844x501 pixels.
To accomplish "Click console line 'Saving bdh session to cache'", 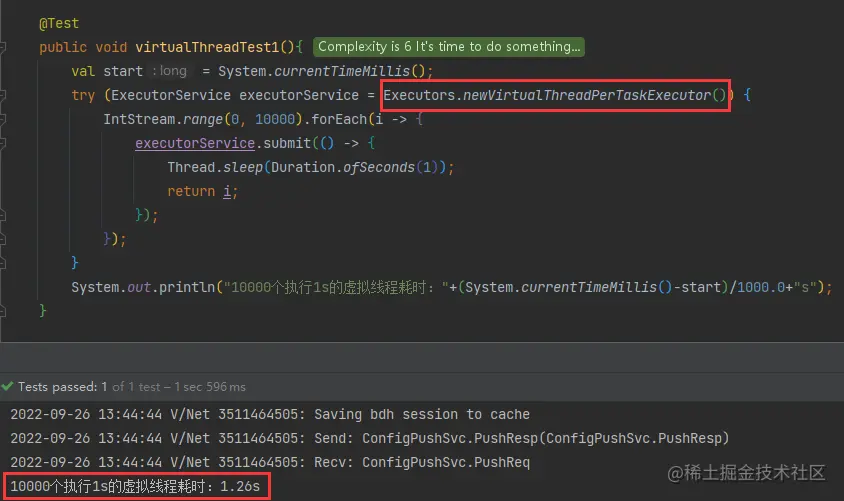I will [270, 414].
